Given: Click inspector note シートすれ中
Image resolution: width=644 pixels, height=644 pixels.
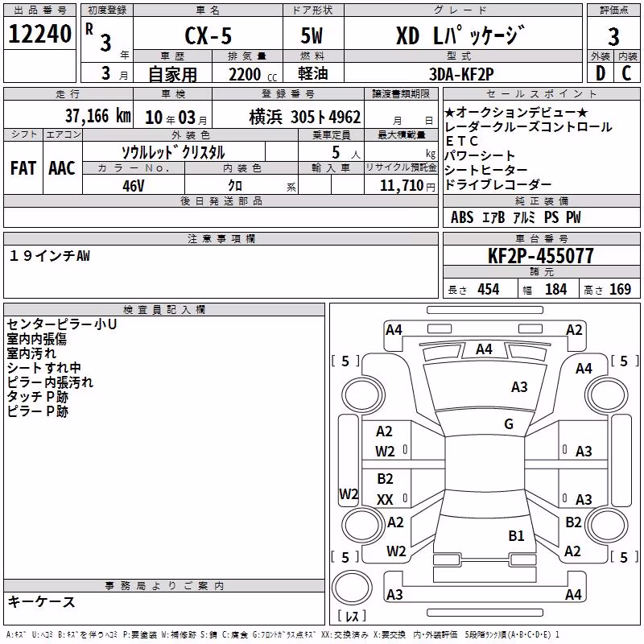Looking at the screenshot, I should (x=43, y=368).
